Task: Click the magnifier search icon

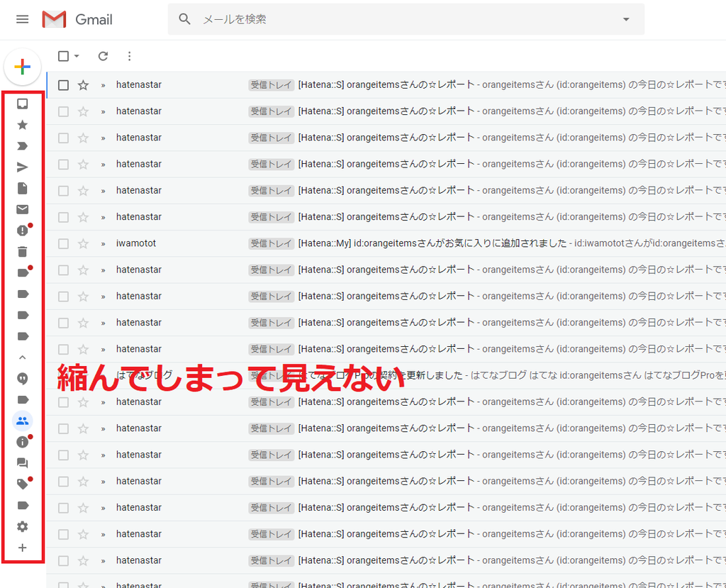Action: (184, 19)
